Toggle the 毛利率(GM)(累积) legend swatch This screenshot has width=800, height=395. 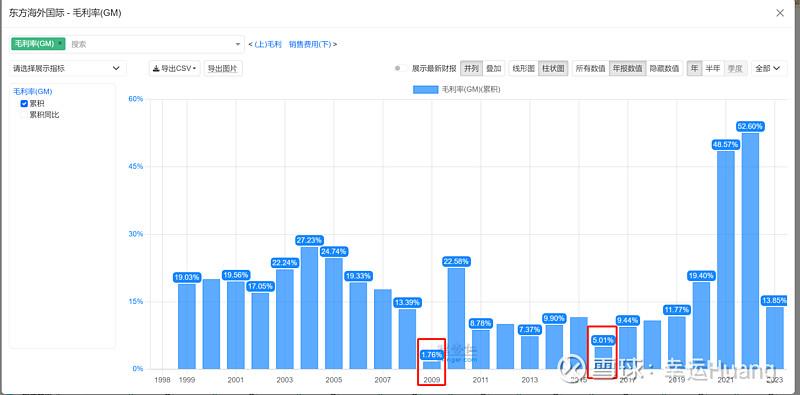click(425, 90)
